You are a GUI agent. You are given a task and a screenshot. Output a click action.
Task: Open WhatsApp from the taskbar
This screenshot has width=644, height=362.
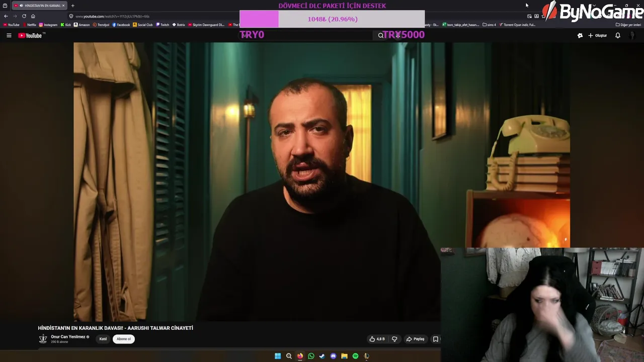tap(311, 356)
